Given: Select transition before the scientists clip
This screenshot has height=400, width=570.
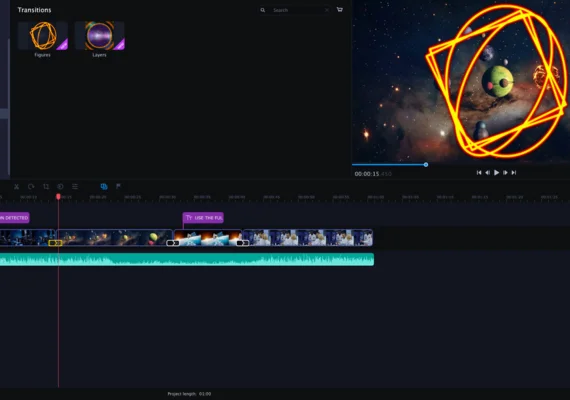Looking at the screenshot, I should coord(242,243).
